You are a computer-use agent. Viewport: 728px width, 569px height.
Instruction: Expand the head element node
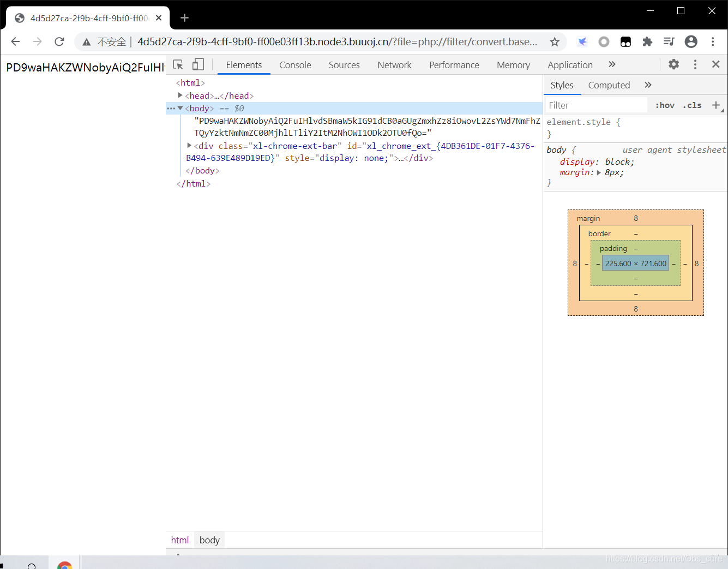181,95
